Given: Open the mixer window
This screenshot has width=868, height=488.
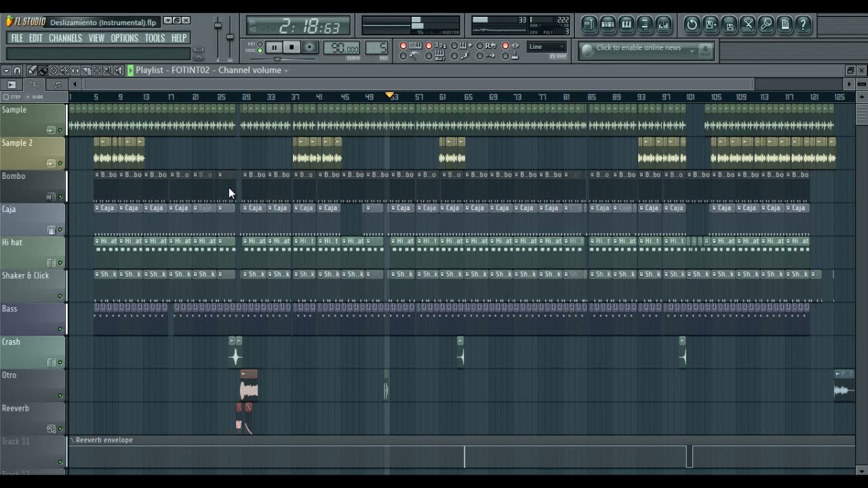Looking at the screenshot, I should 663,25.
